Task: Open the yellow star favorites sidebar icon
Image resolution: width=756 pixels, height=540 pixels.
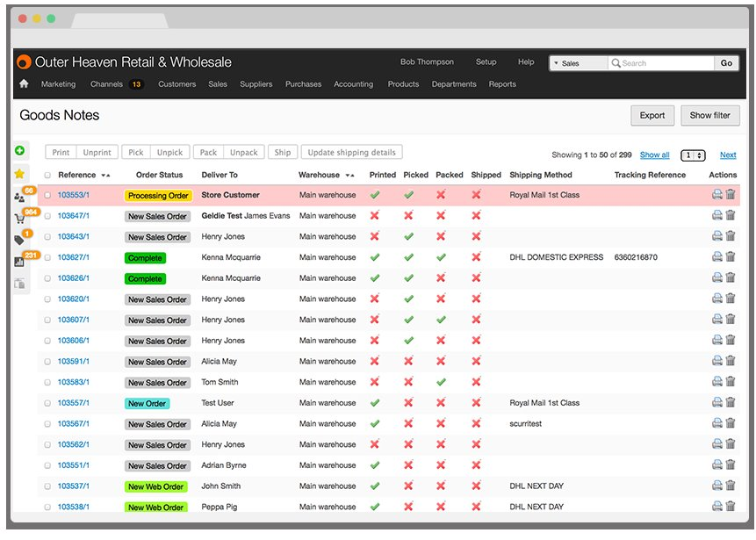Action: click(x=20, y=174)
